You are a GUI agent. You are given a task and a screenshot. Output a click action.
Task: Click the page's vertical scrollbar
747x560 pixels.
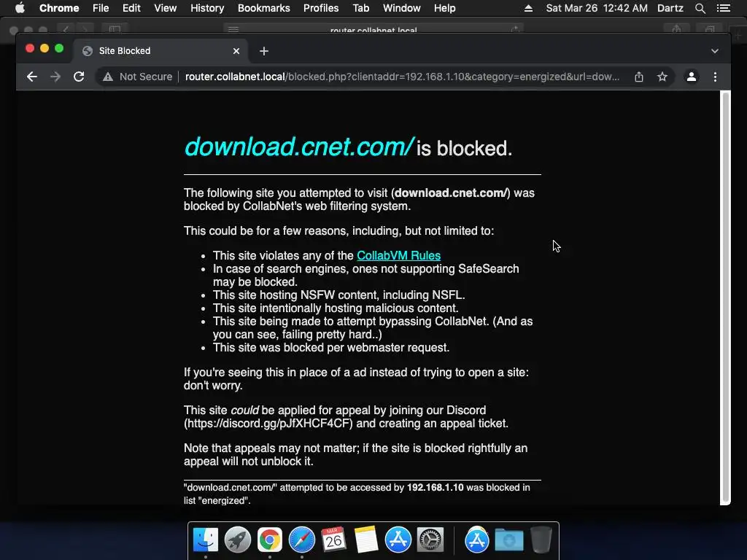(726, 297)
